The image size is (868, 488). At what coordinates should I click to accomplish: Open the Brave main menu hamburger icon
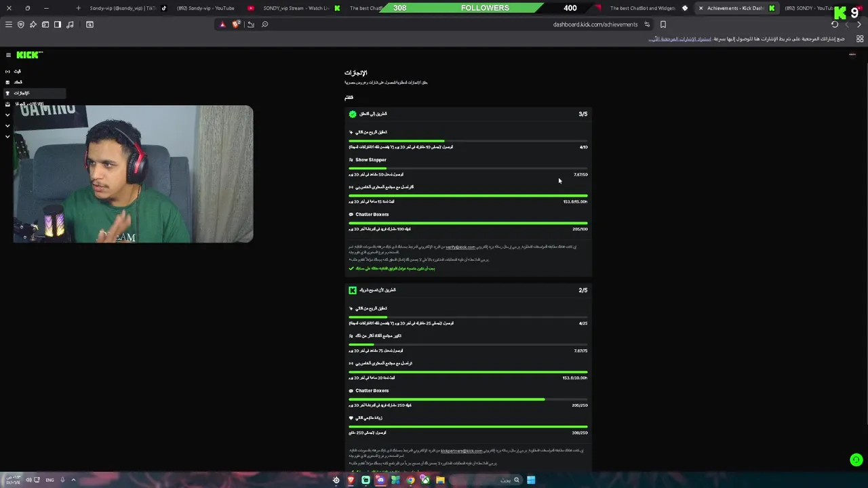[9, 24]
